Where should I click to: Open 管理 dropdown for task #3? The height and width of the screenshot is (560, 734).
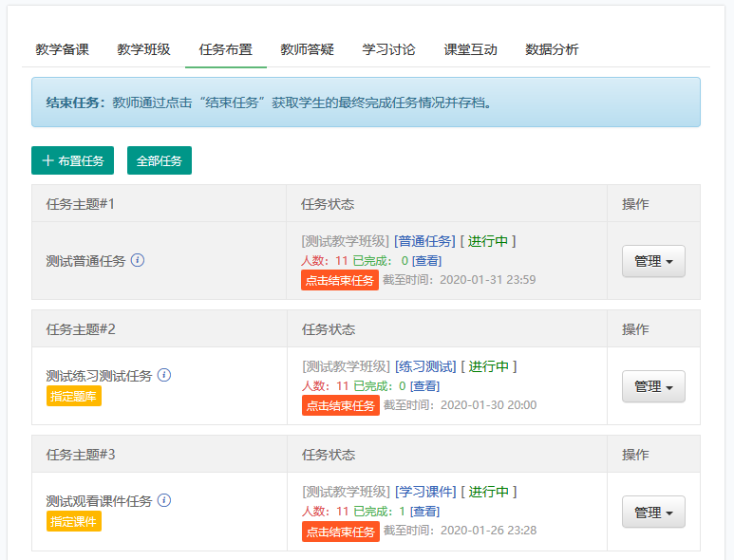pos(653,512)
